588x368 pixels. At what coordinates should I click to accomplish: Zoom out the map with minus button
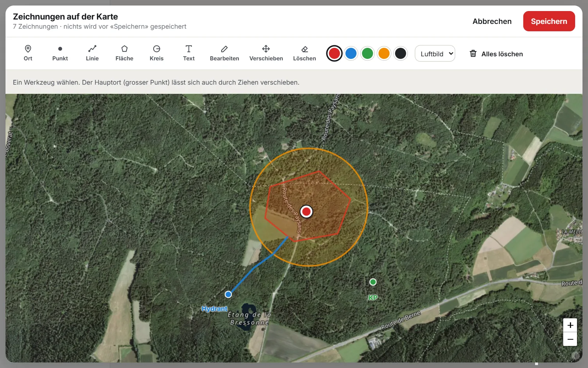(x=570, y=339)
